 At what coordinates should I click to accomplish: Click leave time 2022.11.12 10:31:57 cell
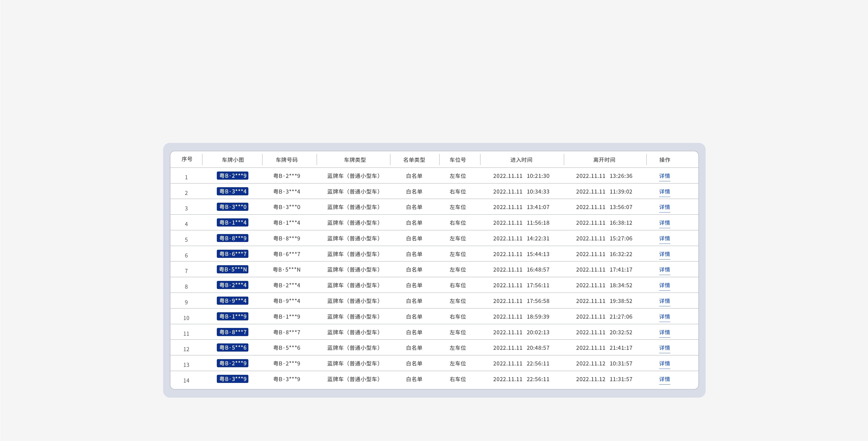[x=604, y=364]
